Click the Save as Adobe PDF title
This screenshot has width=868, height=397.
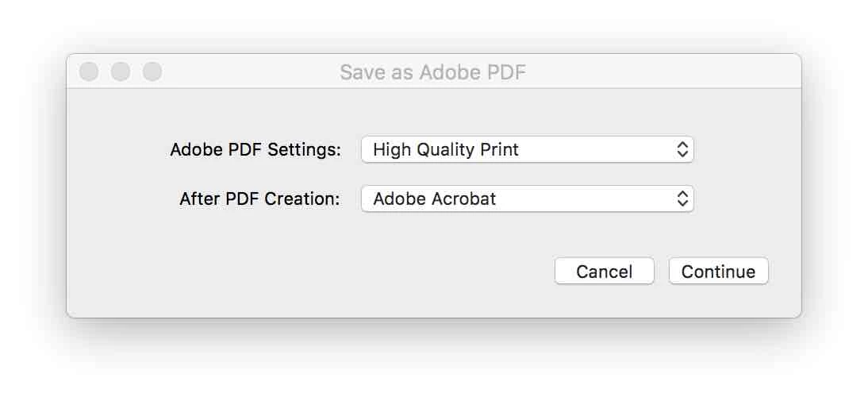pyautogui.click(x=432, y=73)
